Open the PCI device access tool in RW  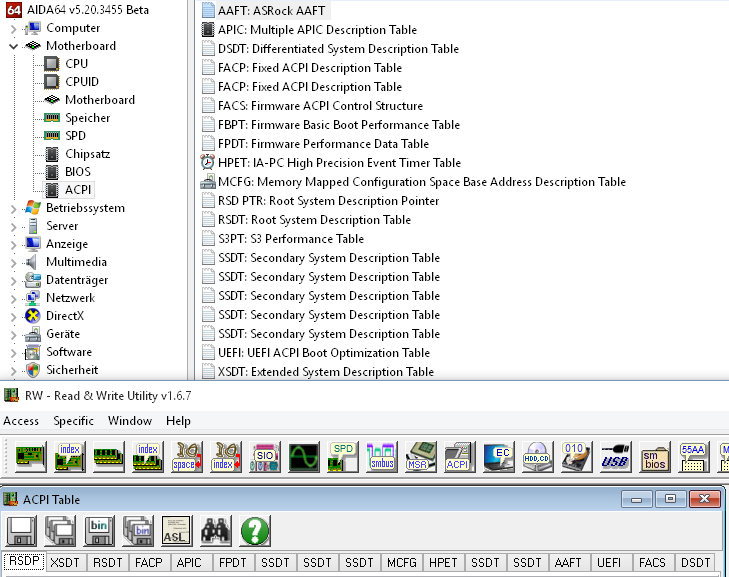click(30, 457)
